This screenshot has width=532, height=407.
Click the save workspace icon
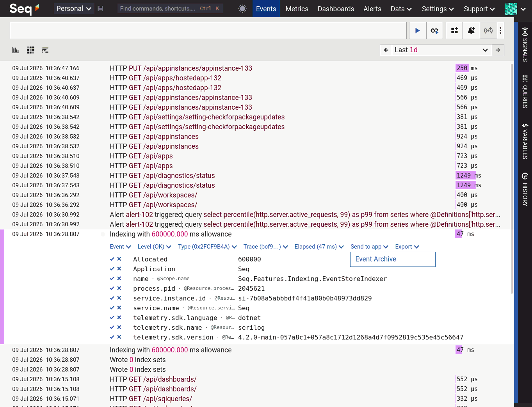[x=100, y=9]
